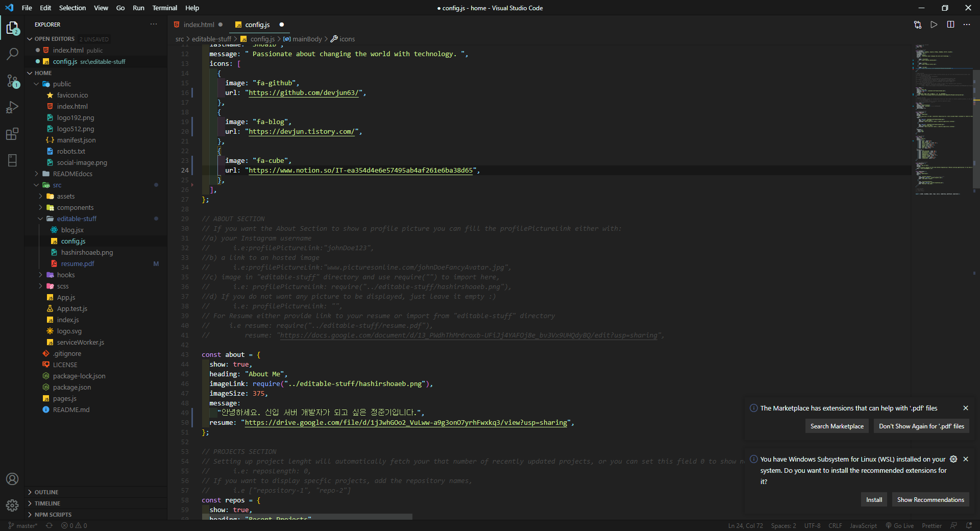
Task: Open the Extensions view
Action: (x=12, y=134)
